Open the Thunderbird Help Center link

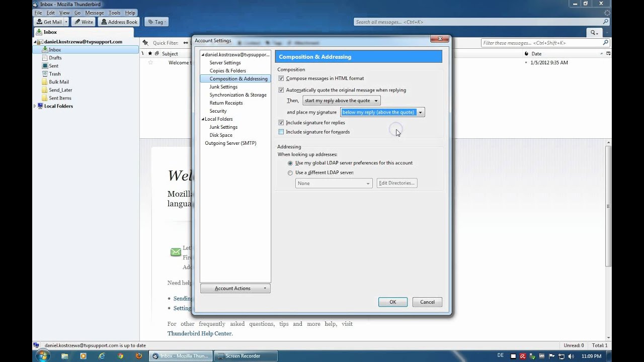coord(199,333)
